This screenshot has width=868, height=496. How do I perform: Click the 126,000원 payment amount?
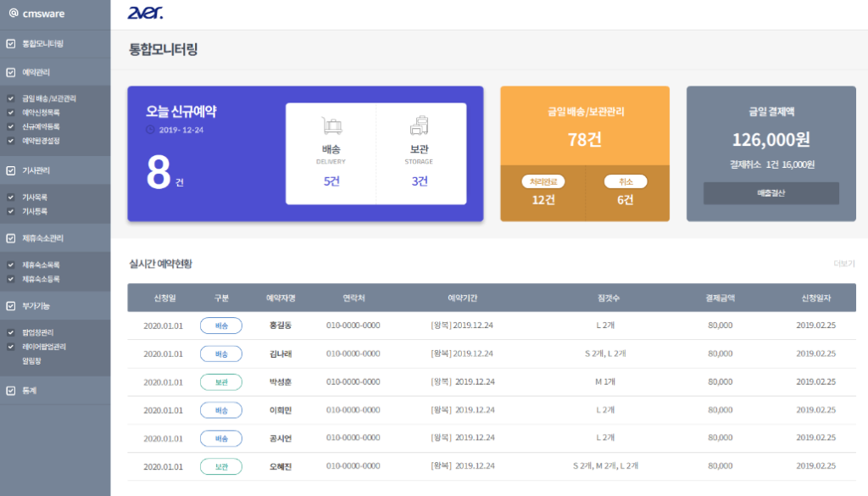tap(771, 140)
